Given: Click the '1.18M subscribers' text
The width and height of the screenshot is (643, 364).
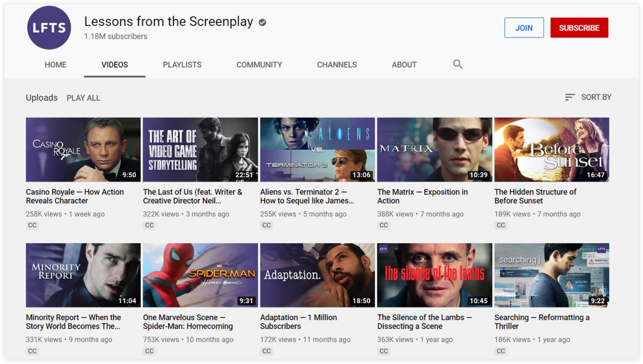Looking at the screenshot, I should click(116, 36).
